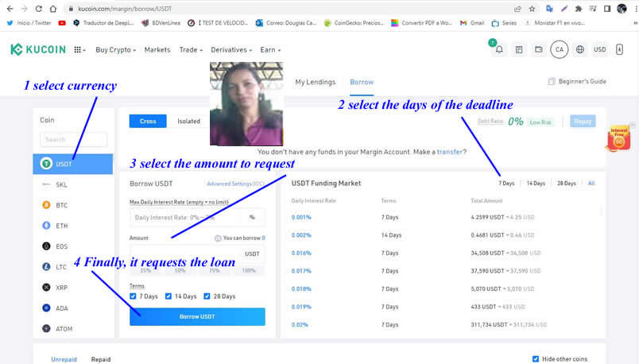The image size is (639, 364).
Task: Open the Beginner's Guide link
Action: [x=583, y=82]
